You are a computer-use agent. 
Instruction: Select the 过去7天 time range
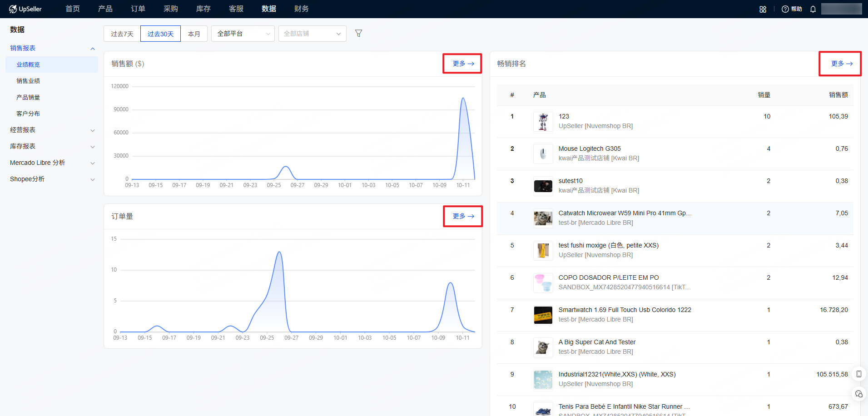tap(122, 34)
